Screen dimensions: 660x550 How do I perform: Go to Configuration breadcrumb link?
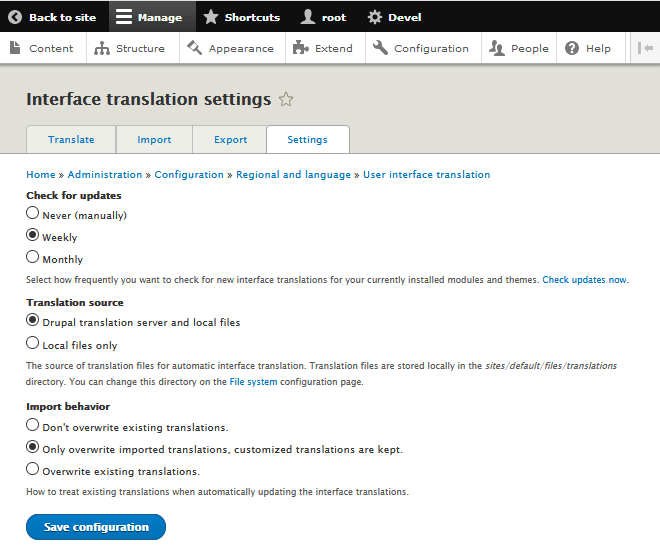[x=189, y=175]
